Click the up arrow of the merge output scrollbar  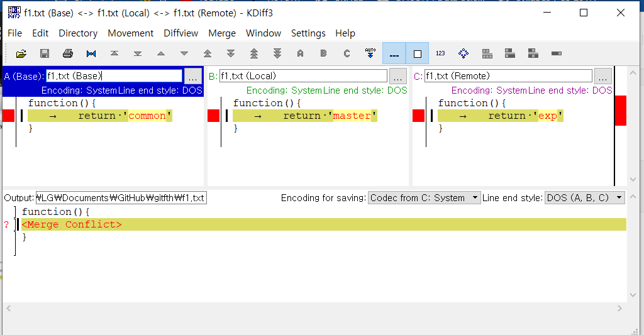[x=633, y=196]
